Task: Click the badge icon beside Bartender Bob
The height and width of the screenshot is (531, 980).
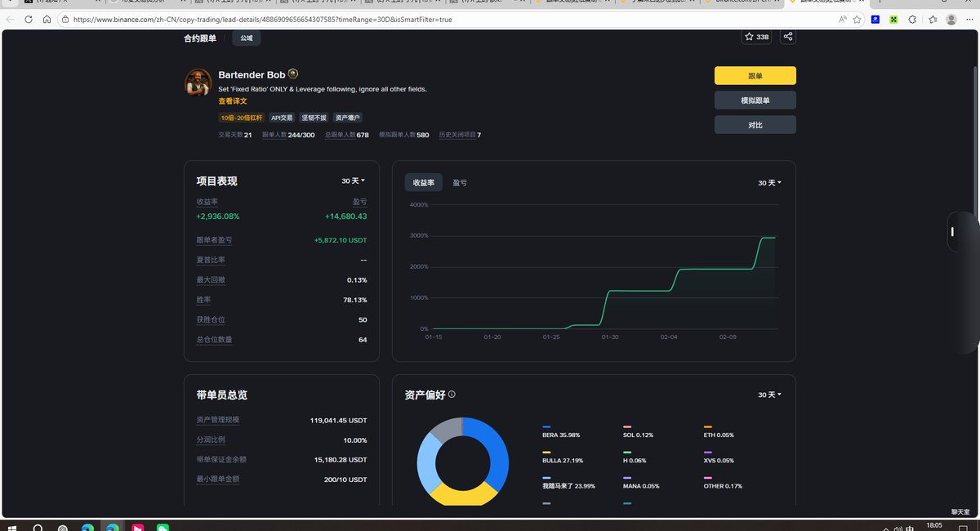Action: click(x=293, y=74)
